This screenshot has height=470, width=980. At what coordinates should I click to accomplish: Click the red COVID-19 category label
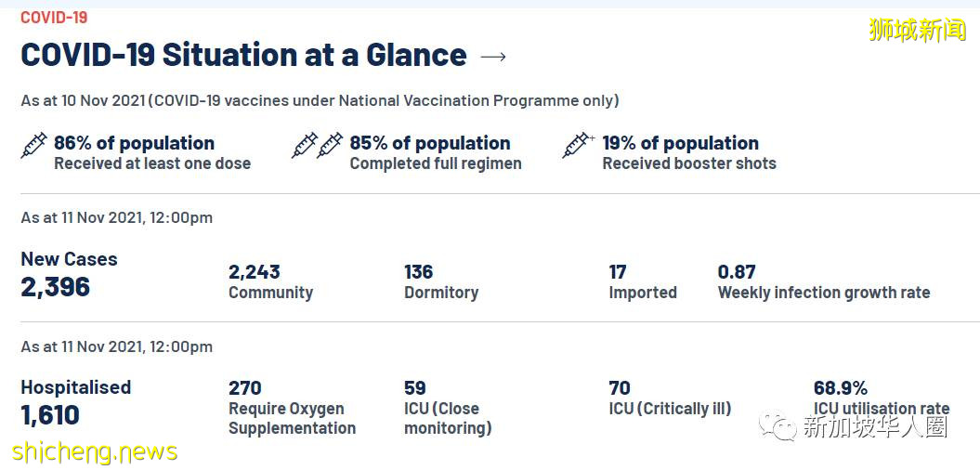point(56,17)
